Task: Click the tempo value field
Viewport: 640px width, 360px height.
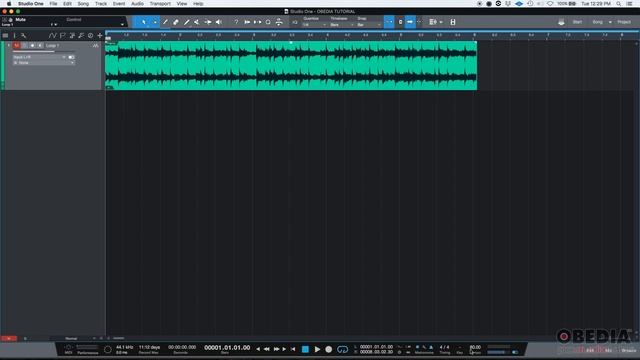Action: (475, 347)
